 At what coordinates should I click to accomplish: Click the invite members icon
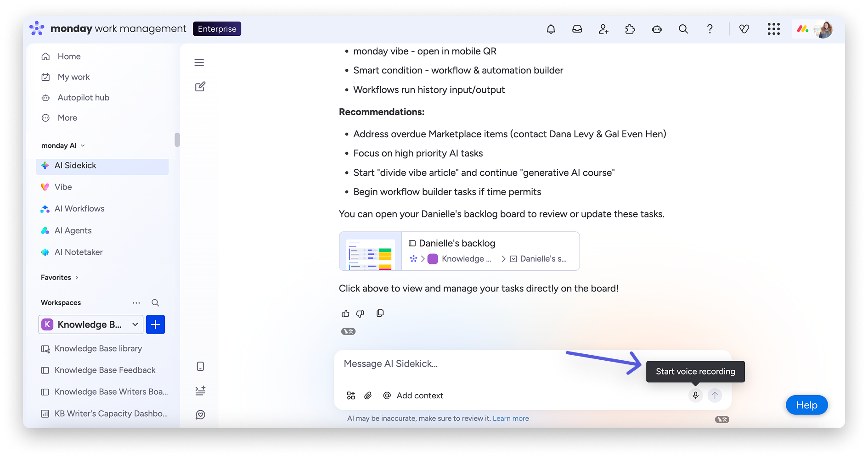tap(603, 29)
